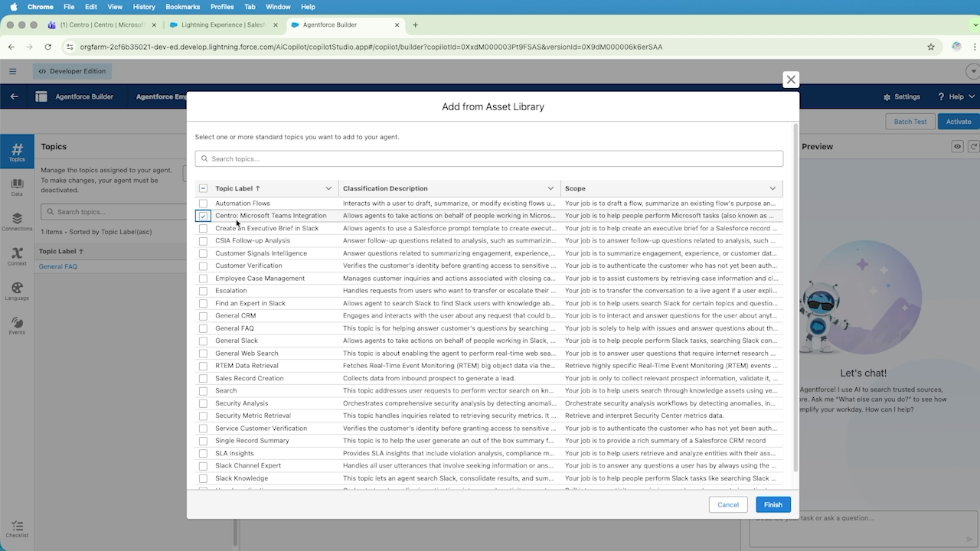The height and width of the screenshot is (551, 980).
Task: Open the Window menu
Action: click(x=278, y=7)
